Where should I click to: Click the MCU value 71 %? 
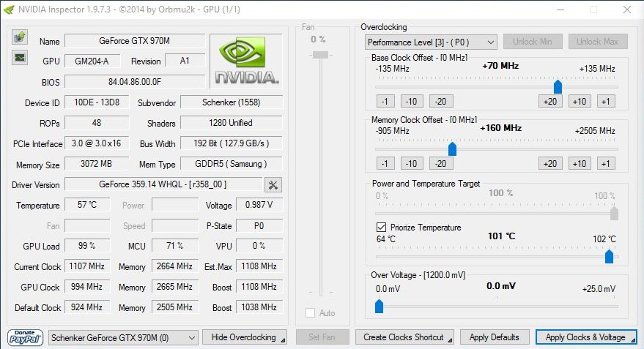[x=175, y=246]
